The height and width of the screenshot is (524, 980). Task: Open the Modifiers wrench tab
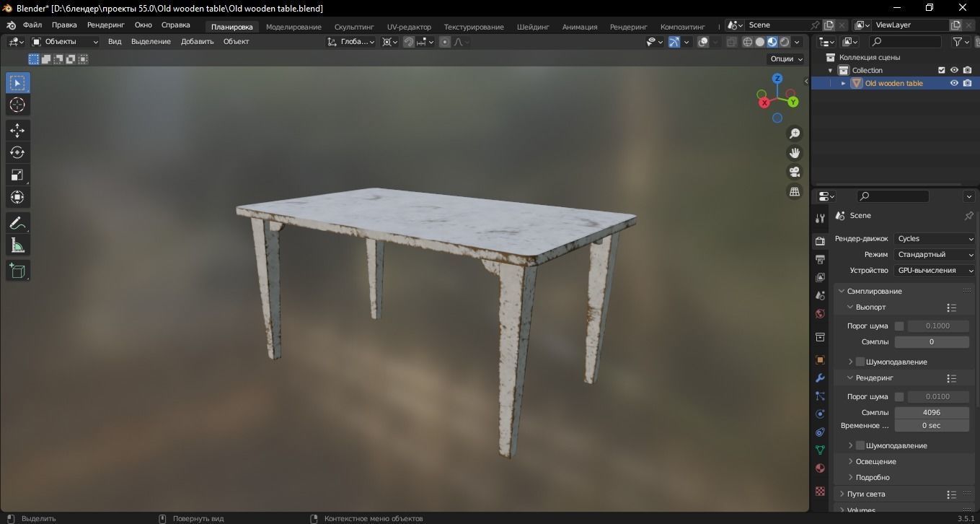click(820, 377)
